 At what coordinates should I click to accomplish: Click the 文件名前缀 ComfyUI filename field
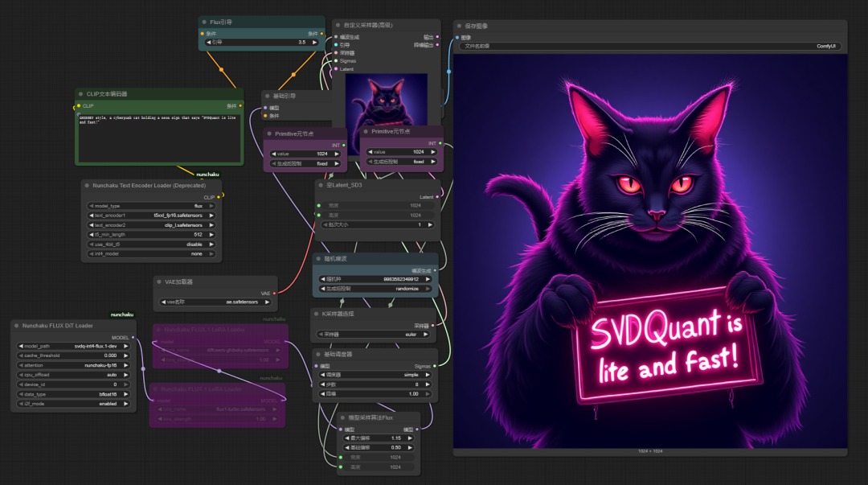tap(650, 46)
